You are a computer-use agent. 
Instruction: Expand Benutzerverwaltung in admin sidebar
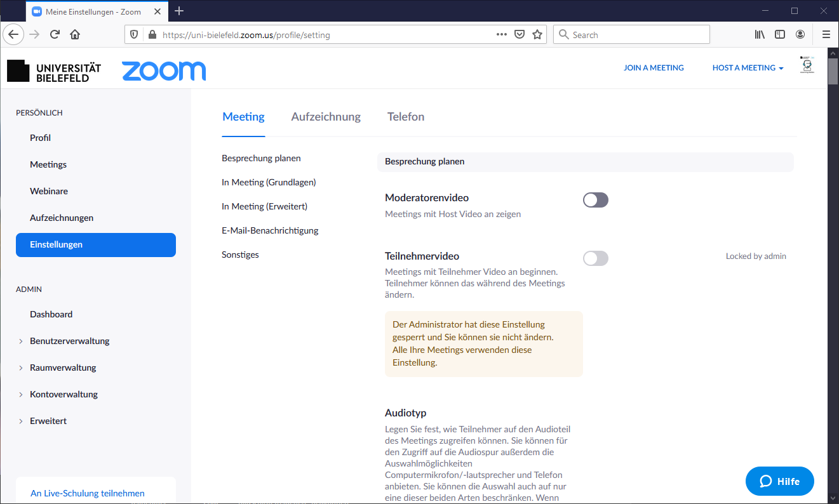click(x=69, y=341)
